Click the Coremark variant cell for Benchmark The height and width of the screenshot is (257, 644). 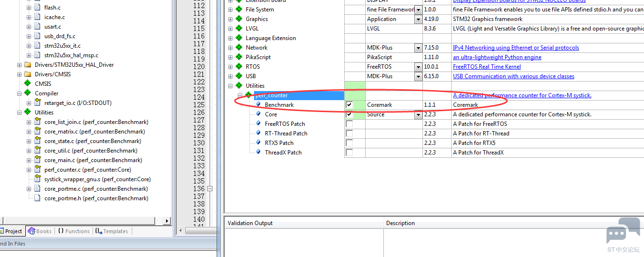394,105
